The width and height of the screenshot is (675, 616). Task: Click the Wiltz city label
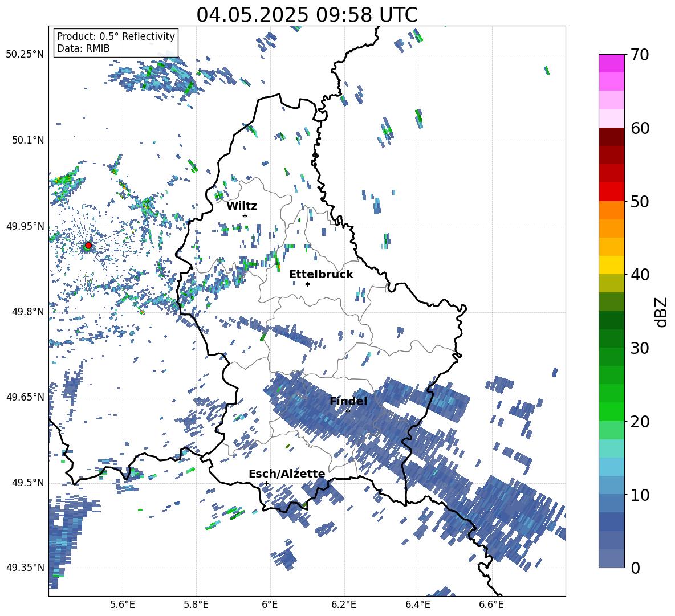click(242, 206)
